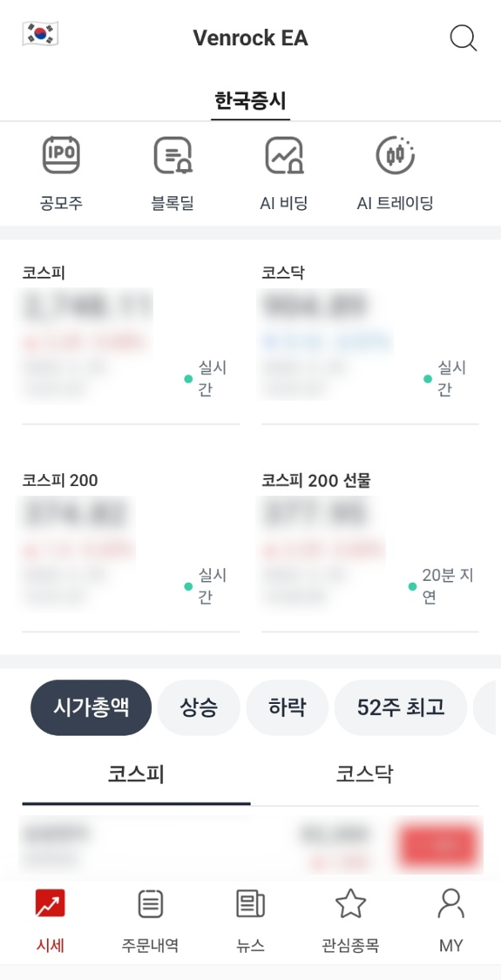The width and height of the screenshot is (501, 980).
Task: Open the AI 트레이딩 icon
Action: 396,155
